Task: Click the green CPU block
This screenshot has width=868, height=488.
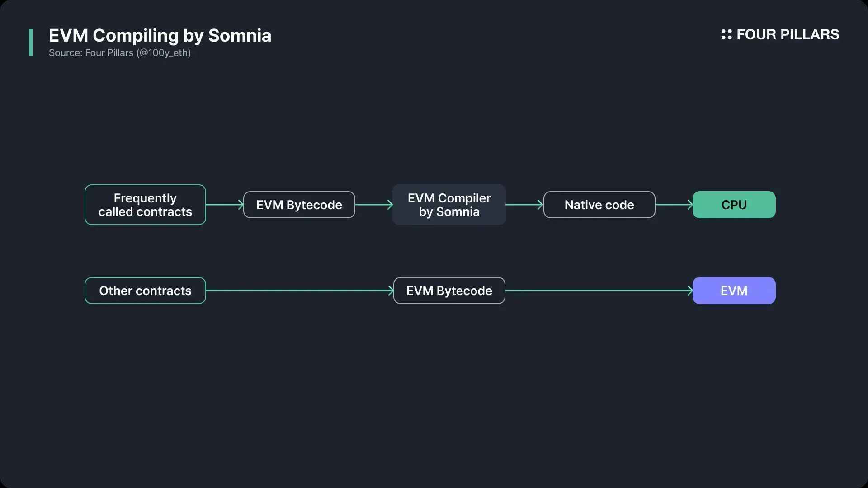Action: (734, 205)
